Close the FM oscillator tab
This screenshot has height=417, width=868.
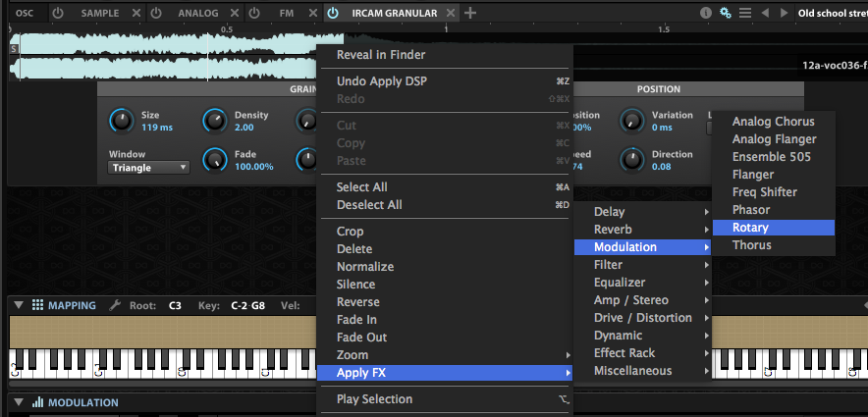[313, 14]
